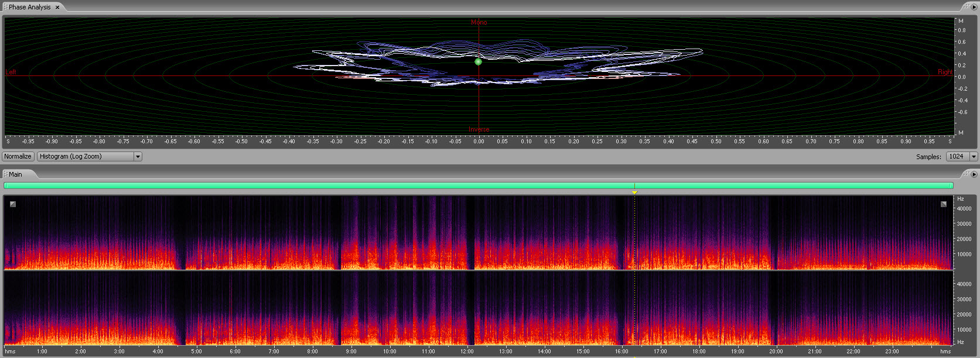Click the 0.8 label on the phase vertical scale
The height and width of the screenshot is (358, 980).
(961, 30)
